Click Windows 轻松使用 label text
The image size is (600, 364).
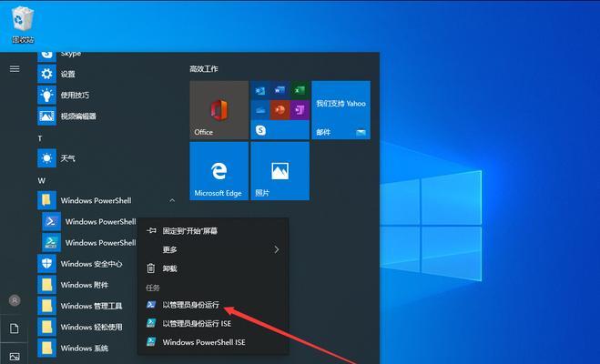(x=91, y=327)
